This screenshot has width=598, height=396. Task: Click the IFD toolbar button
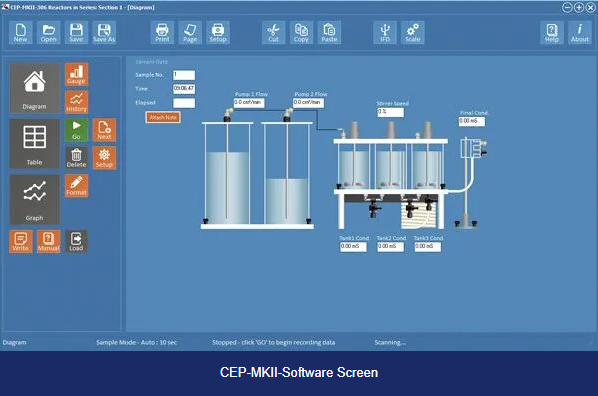click(x=385, y=32)
